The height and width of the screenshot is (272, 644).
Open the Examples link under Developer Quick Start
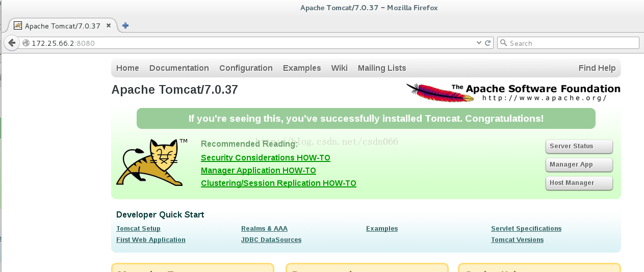click(x=382, y=229)
